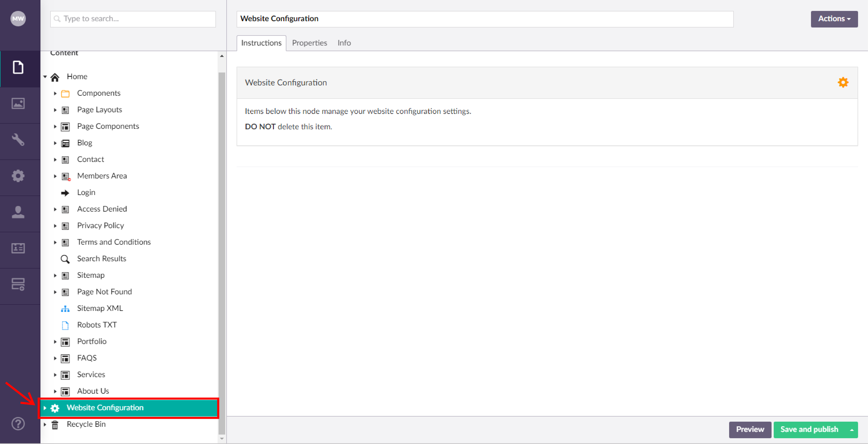Screen dimensions: 868x444
Task: Click the Type to search field
Action: coord(133,19)
